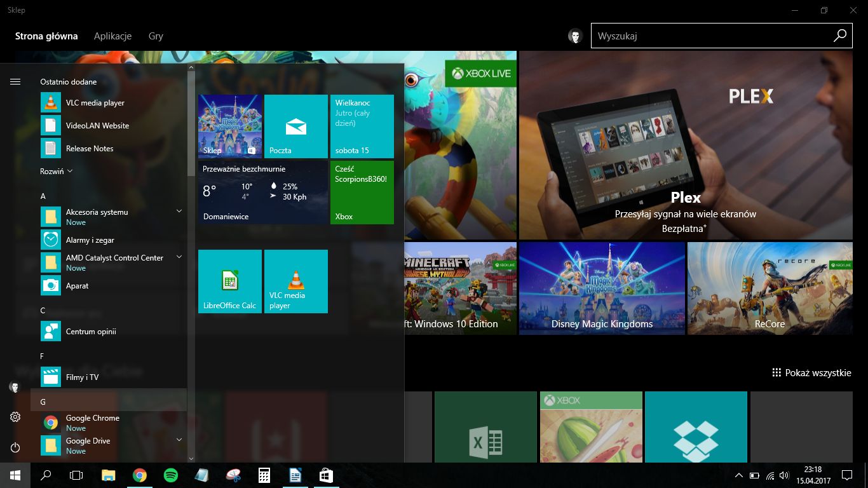The width and height of the screenshot is (868, 488).
Task: Open Centrum opinii app
Action: coord(108,332)
